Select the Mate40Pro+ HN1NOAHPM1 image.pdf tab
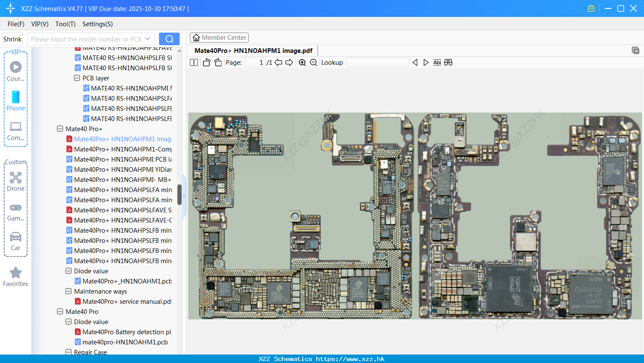Image resolution: width=644 pixels, height=363 pixels. tap(253, 50)
